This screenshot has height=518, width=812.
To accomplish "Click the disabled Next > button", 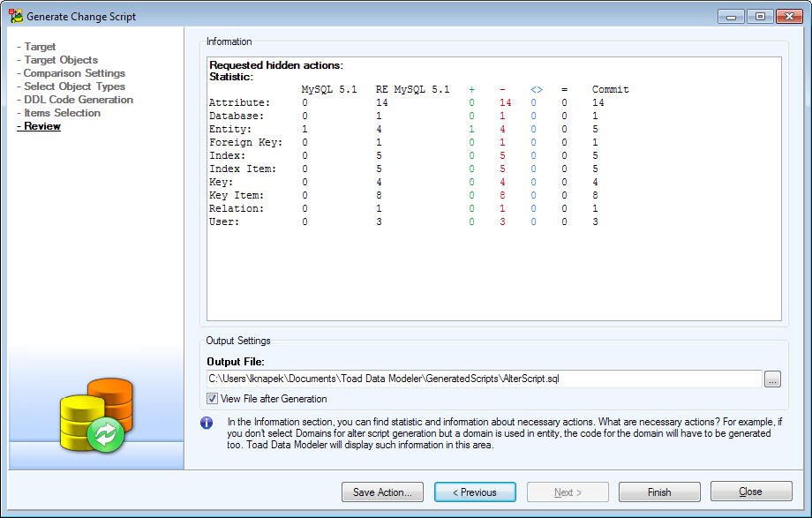I will 568,492.
